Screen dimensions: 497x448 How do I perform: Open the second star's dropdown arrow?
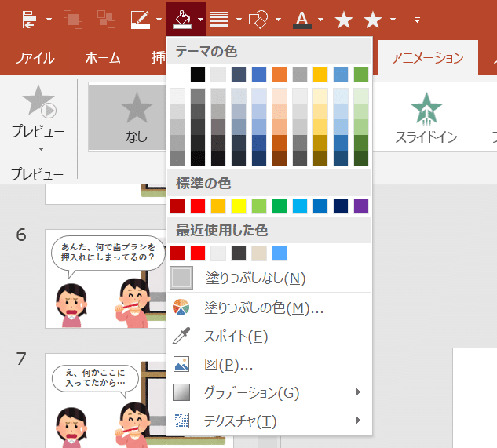click(x=393, y=20)
